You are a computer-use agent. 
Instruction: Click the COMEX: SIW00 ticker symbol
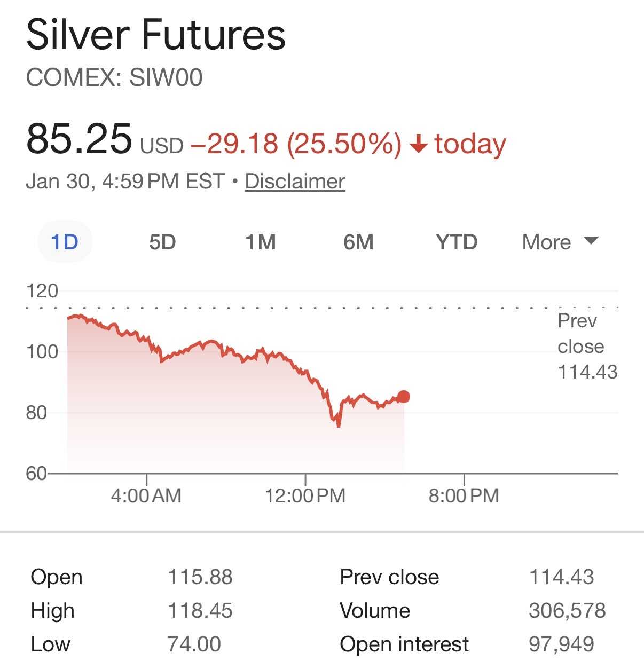114,78
